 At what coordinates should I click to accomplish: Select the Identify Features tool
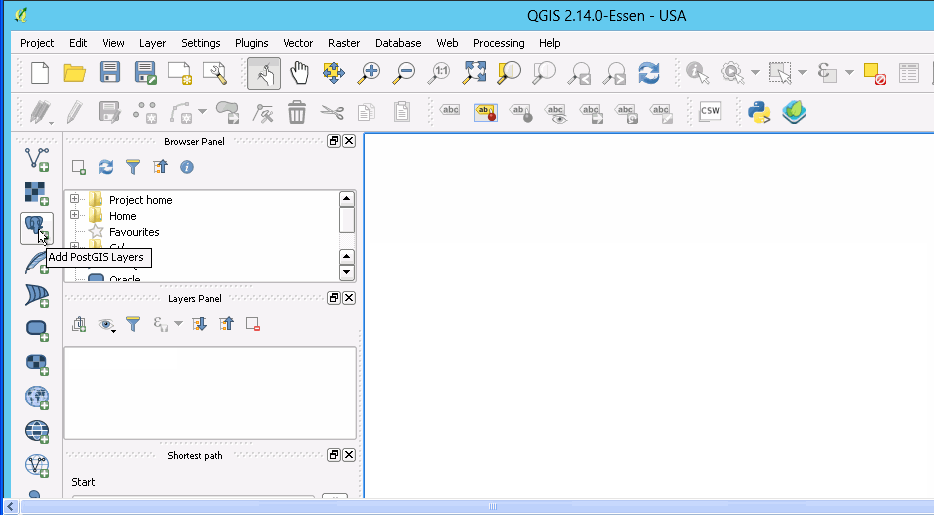tap(698, 73)
